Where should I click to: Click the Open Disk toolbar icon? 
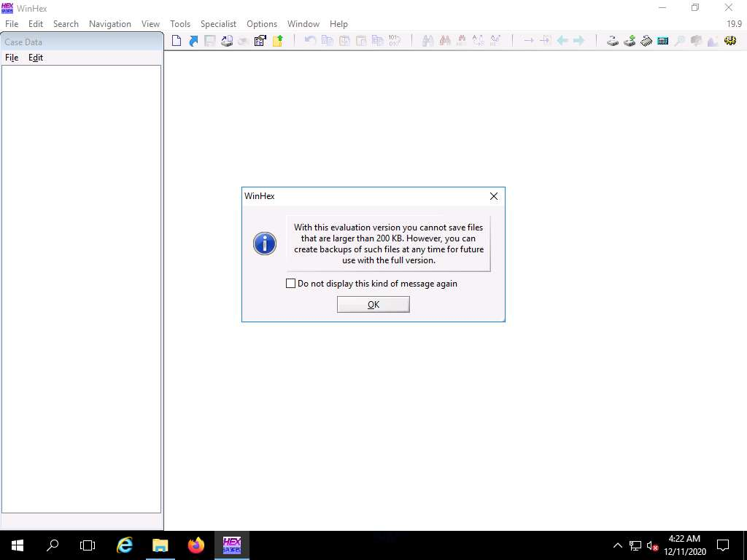coord(613,41)
